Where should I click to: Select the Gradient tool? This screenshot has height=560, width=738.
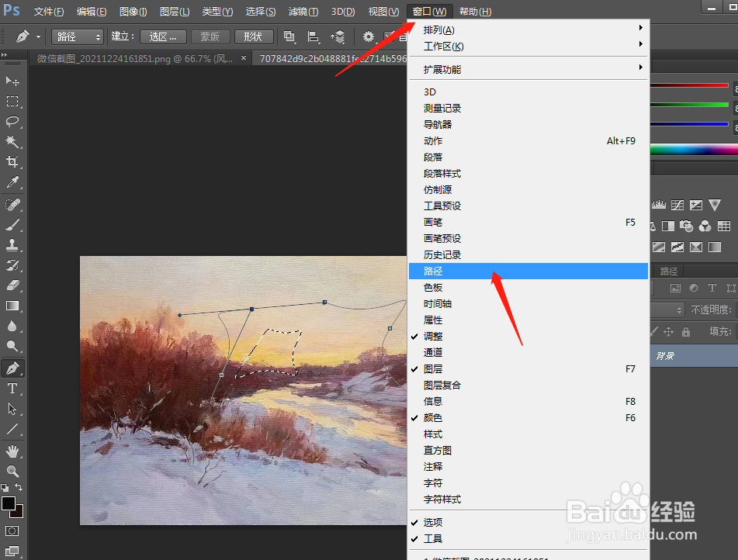12,306
